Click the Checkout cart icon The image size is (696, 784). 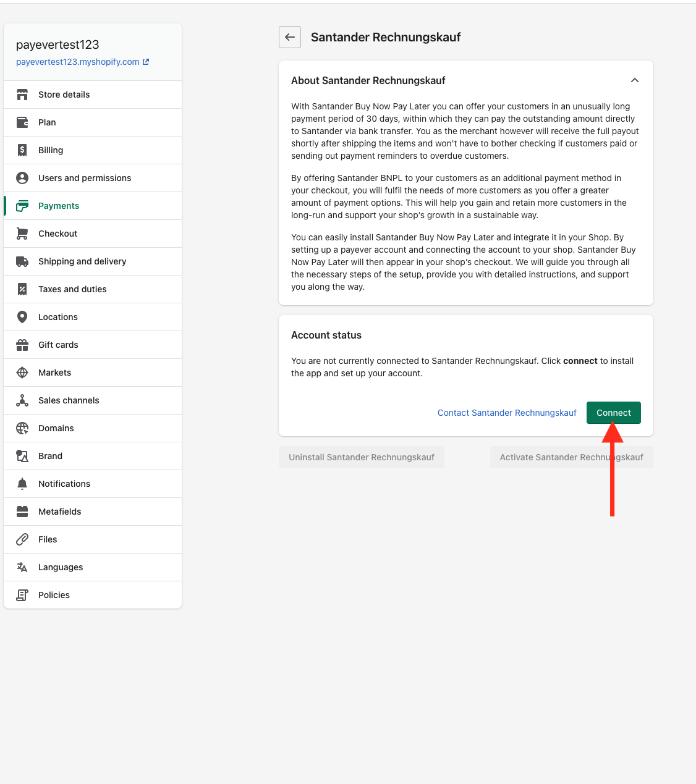coord(22,234)
